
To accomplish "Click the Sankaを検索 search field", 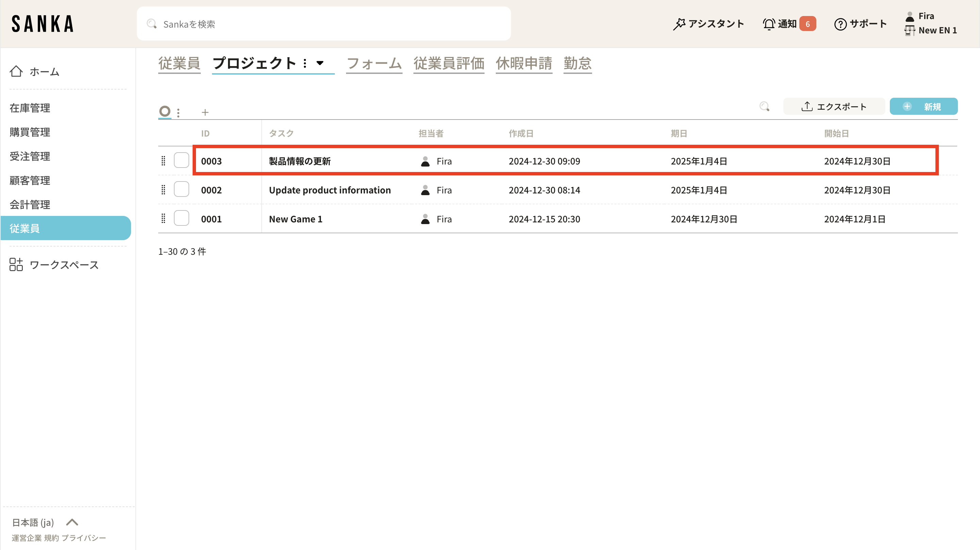I will (x=323, y=24).
